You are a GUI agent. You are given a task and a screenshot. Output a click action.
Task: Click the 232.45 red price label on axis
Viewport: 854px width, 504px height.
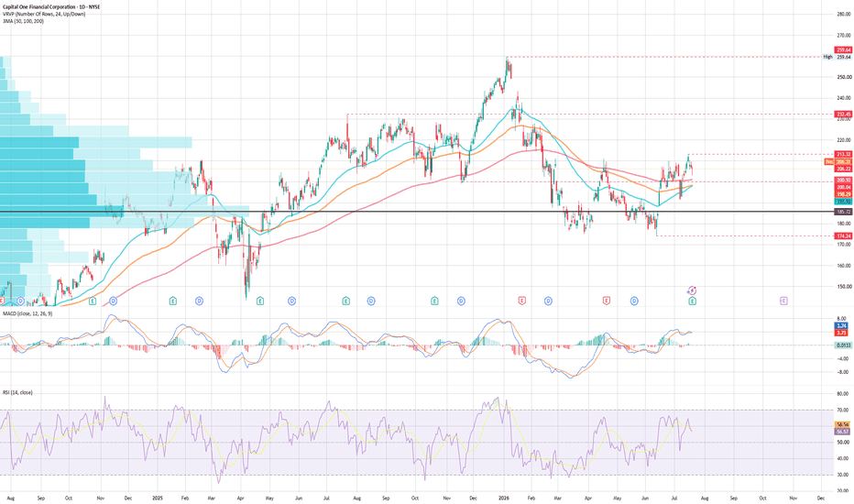(x=843, y=115)
